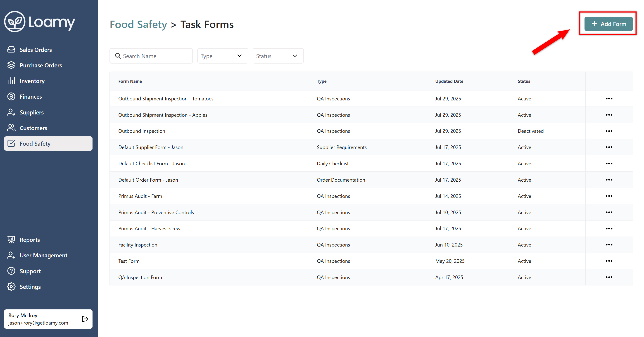Open the Inventory section

48,81
